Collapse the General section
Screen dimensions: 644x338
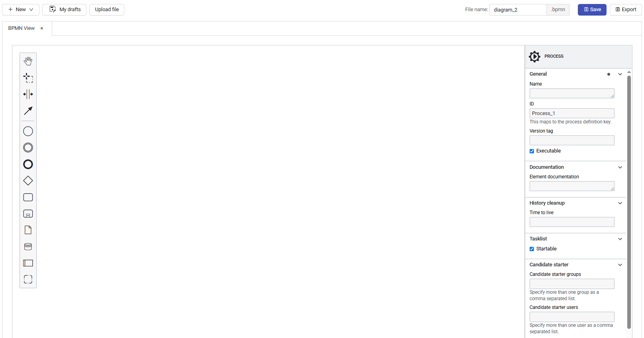click(x=620, y=74)
